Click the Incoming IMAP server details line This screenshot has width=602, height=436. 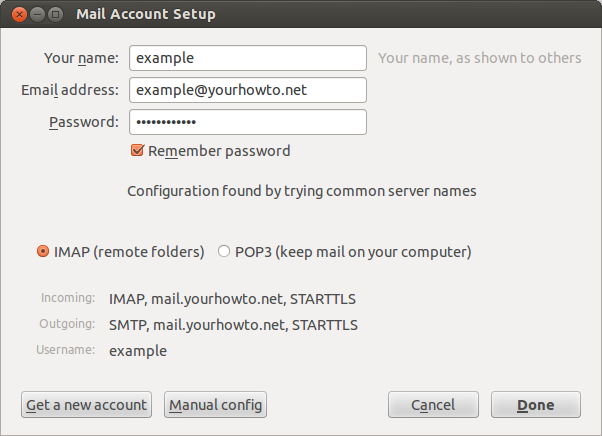tap(232, 299)
